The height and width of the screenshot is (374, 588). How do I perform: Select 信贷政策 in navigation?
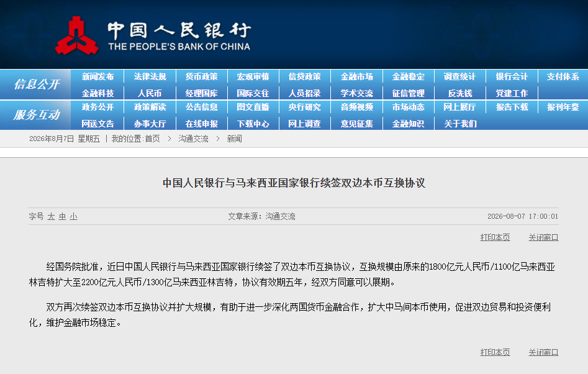point(304,77)
